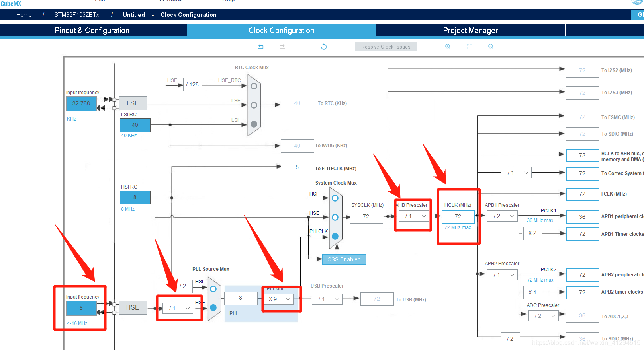
Task: Click the fit-to-screen icon
Action: click(x=470, y=47)
